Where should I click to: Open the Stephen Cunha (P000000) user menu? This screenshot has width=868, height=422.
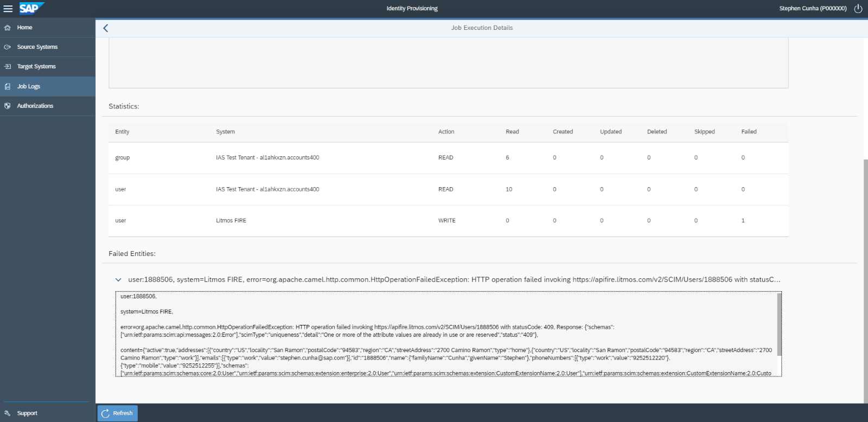point(813,8)
